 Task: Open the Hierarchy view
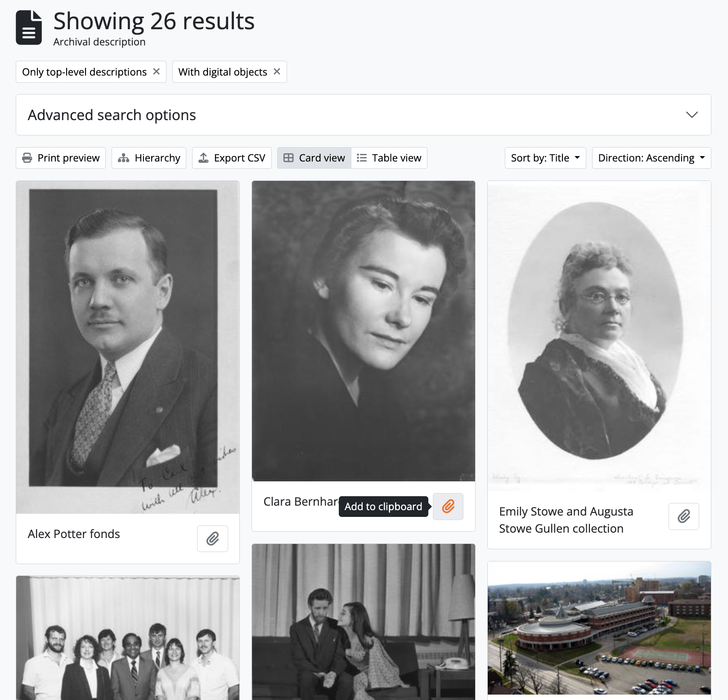click(x=149, y=158)
